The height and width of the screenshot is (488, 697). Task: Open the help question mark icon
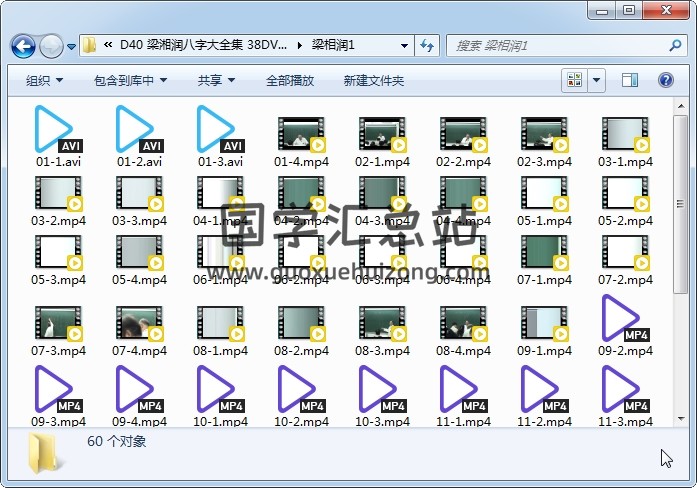point(665,80)
